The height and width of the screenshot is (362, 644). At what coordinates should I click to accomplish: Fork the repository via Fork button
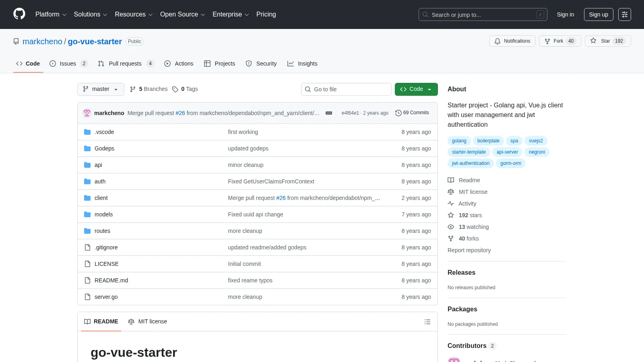560,41
